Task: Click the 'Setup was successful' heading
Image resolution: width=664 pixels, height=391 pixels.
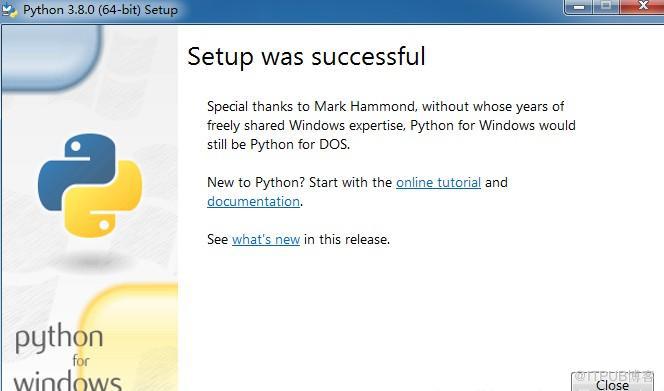Action: pyautogui.click(x=306, y=57)
